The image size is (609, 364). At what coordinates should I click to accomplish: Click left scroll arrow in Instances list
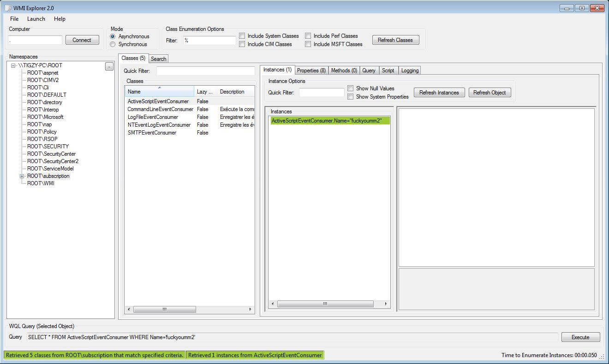[x=272, y=304]
